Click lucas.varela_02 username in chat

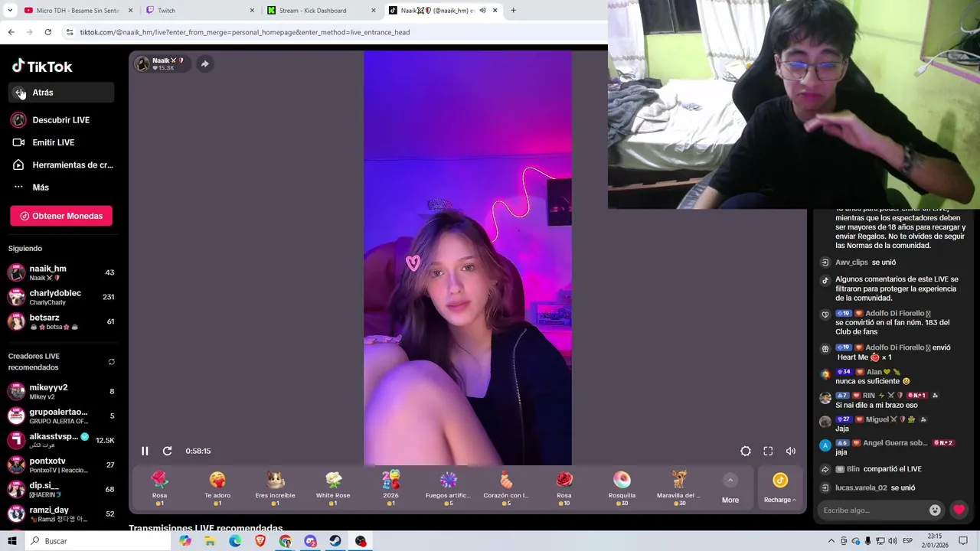click(861, 487)
